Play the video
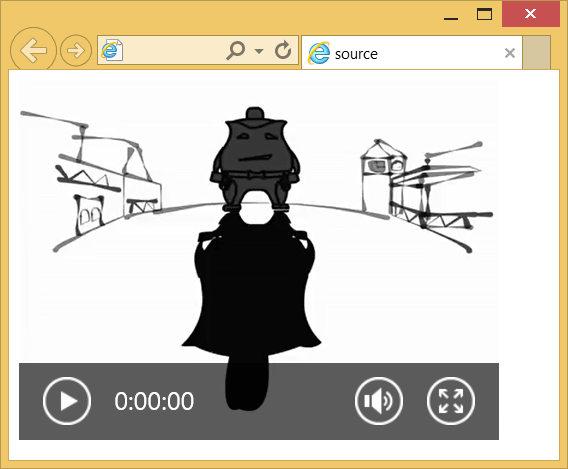Image resolution: width=568 pixels, height=469 pixels. coord(67,401)
